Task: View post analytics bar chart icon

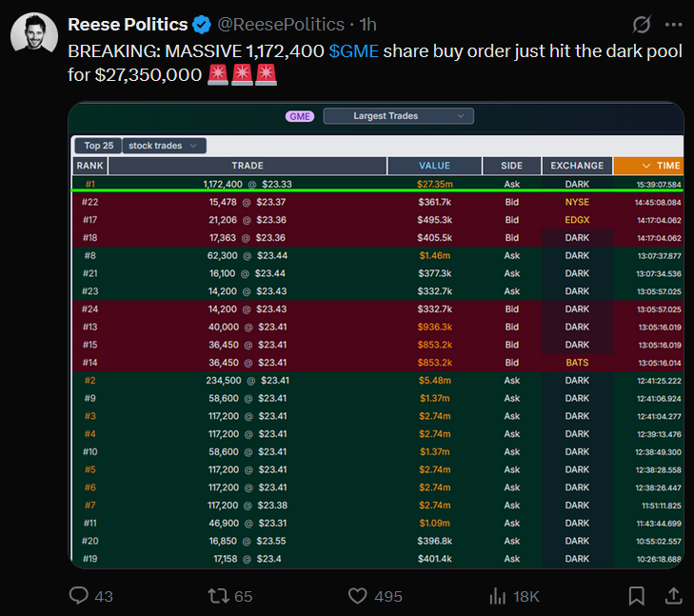Action: pos(498,596)
